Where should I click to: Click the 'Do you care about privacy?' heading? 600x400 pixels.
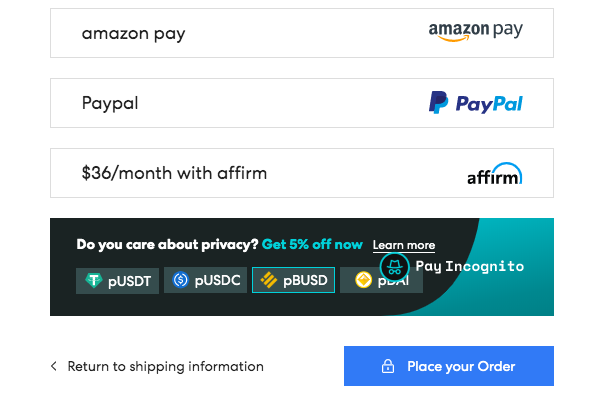pyautogui.click(x=167, y=244)
